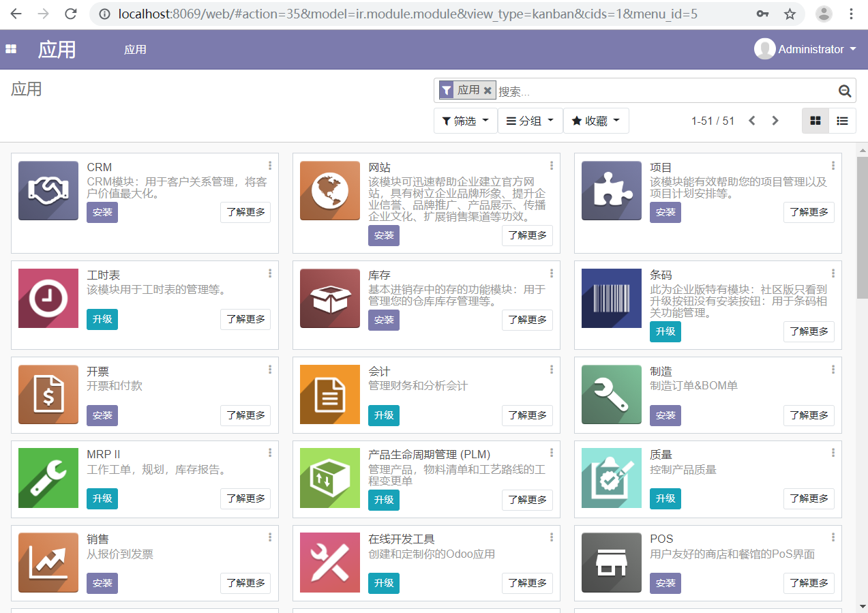Install the CRM module via 安装 button

click(x=102, y=212)
